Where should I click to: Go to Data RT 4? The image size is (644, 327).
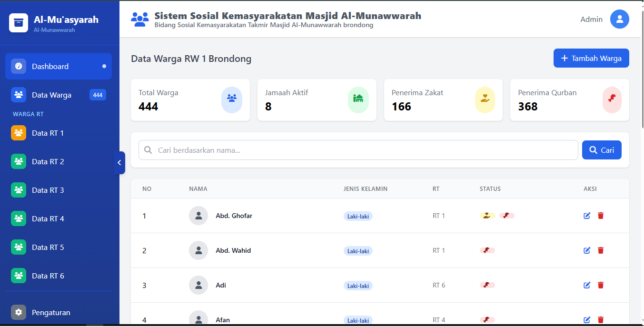[48, 219]
